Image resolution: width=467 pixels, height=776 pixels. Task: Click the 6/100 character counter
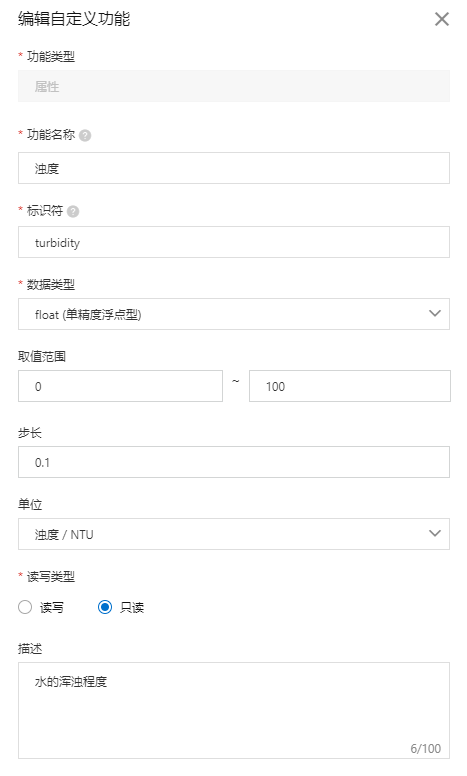pyautogui.click(x=425, y=748)
